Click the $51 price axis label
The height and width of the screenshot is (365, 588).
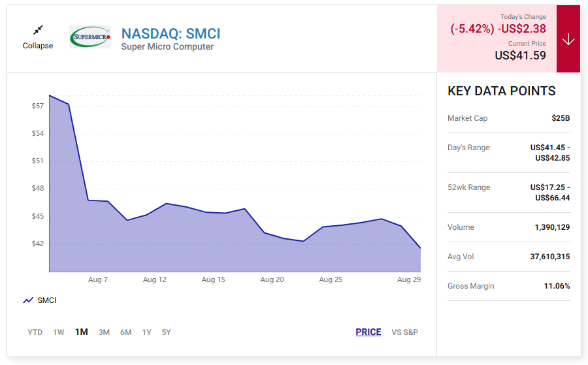[x=38, y=161]
